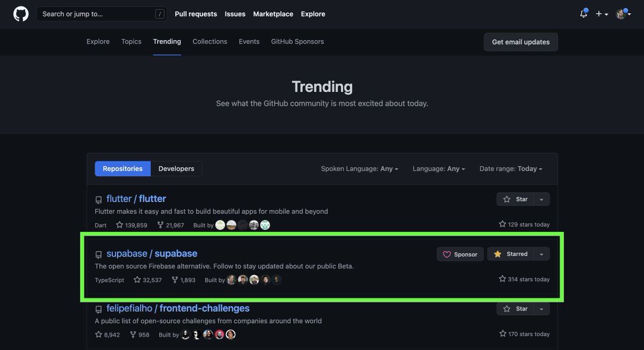Image resolution: width=644 pixels, height=350 pixels.
Task: Open the GitHub Sponsors tab
Action: coord(298,41)
